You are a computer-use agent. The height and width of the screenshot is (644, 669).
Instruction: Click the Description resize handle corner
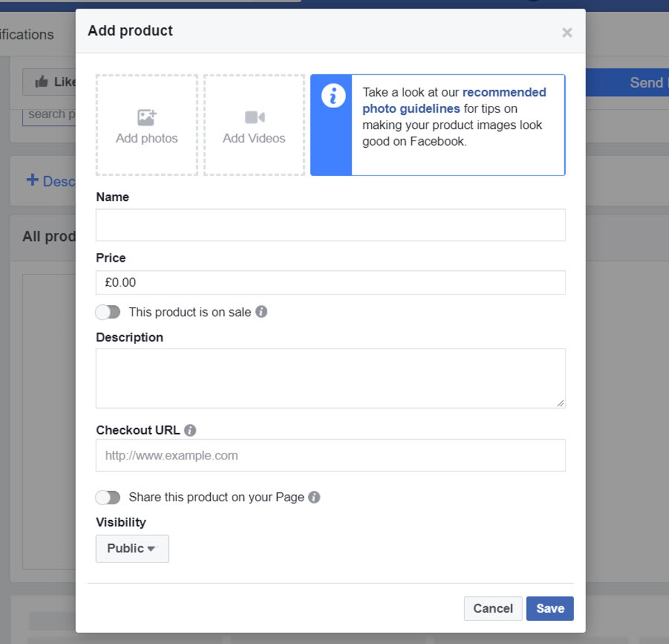[x=560, y=403]
